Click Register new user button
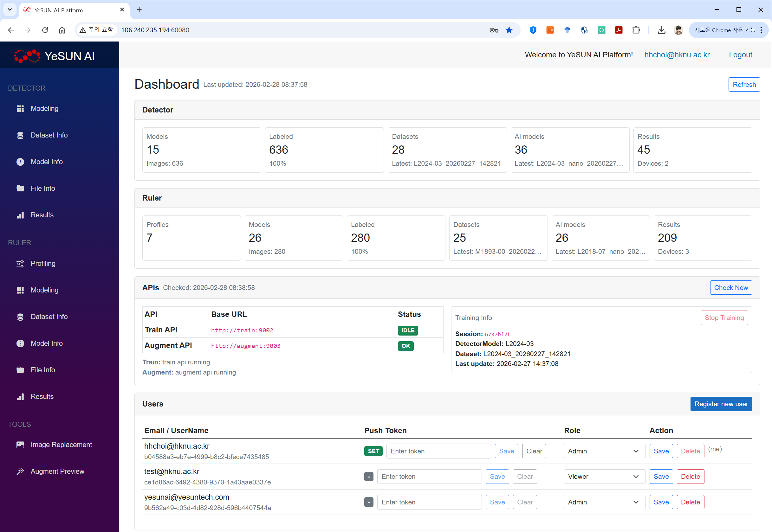This screenshot has height=532, width=772. point(721,404)
